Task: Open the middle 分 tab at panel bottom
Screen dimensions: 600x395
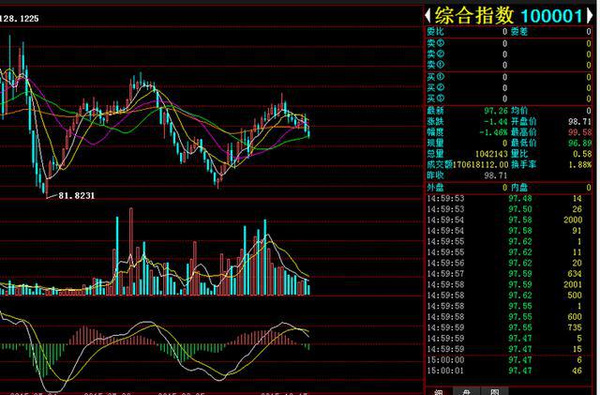Action: tap(466, 392)
